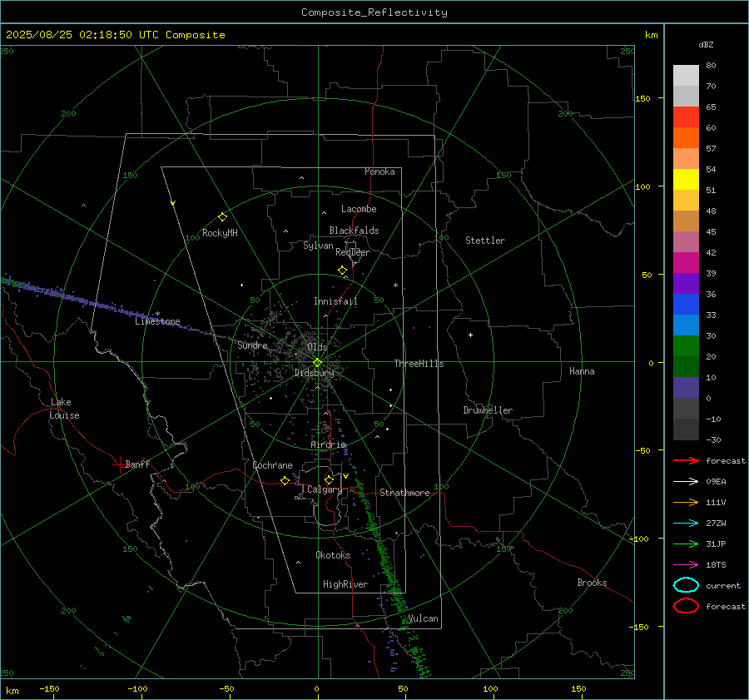Click the ThreeHills label
Image resolution: width=749 pixels, height=700 pixels.
(x=419, y=364)
